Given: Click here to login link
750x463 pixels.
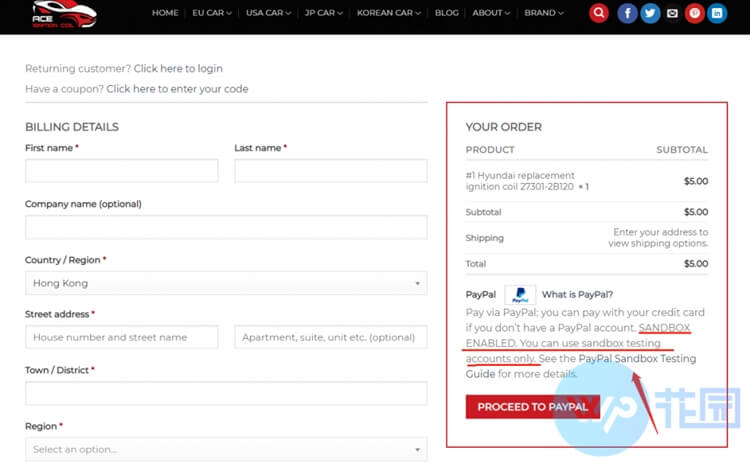Looking at the screenshot, I should [x=178, y=68].
